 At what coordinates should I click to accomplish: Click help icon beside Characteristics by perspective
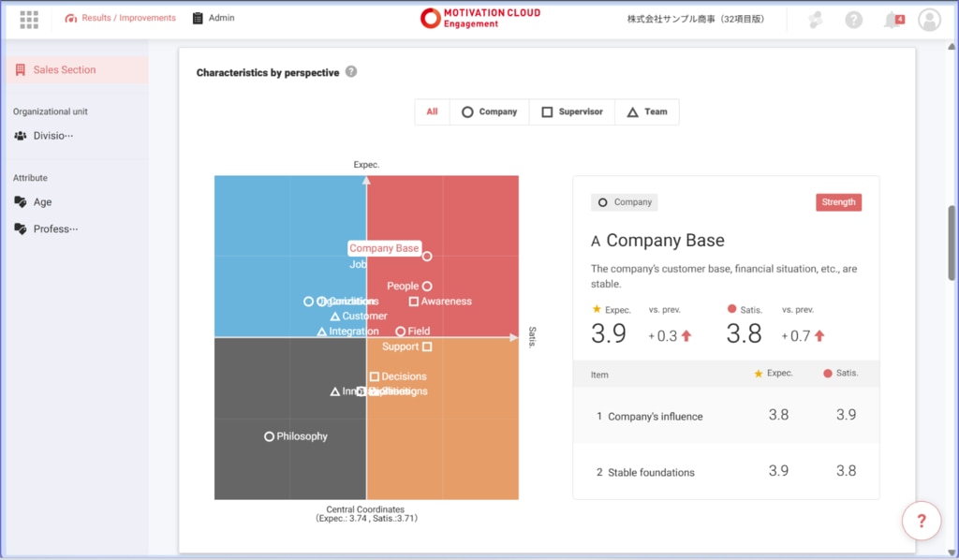tap(351, 72)
